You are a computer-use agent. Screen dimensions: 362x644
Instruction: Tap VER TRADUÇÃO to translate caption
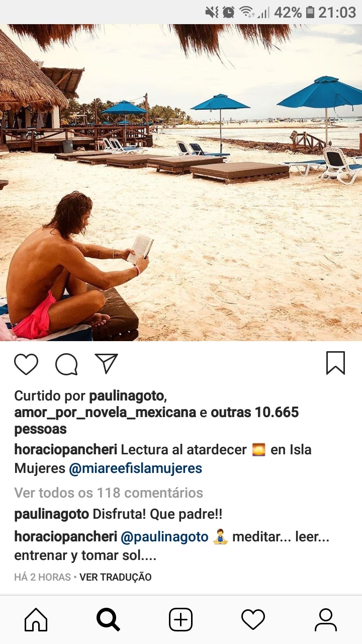tap(115, 577)
